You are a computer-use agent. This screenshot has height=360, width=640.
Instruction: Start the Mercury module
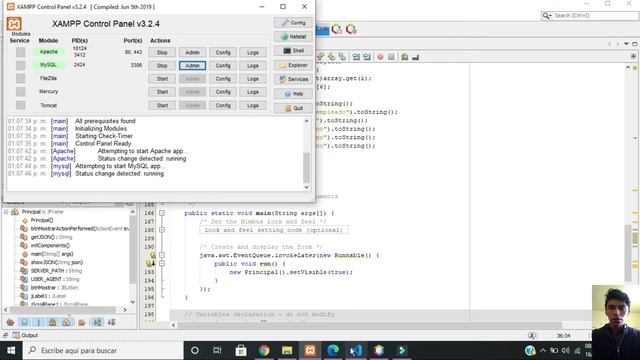(x=162, y=92)
